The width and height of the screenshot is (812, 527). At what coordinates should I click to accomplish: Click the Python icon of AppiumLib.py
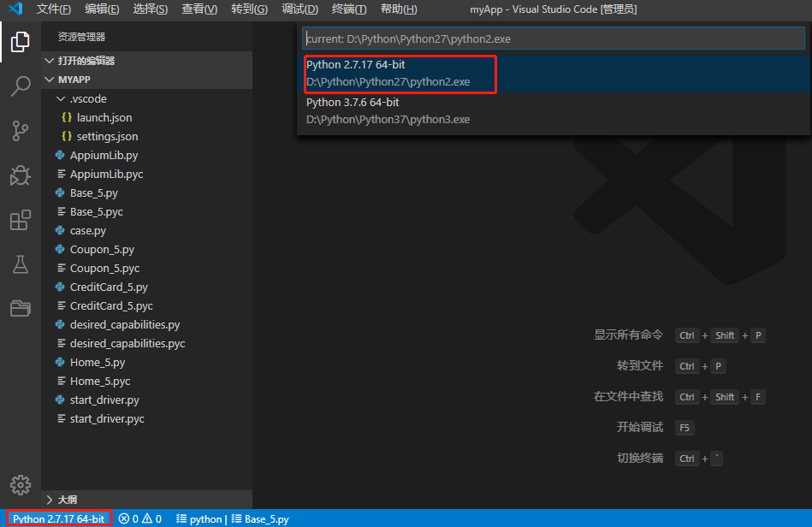[x=60, y=156]
